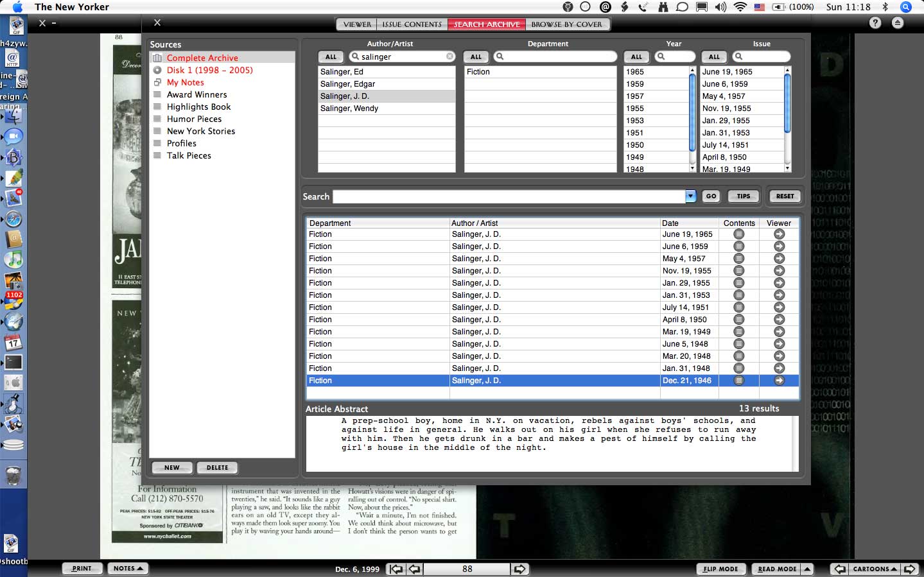Open contents for Jan. 31, 1953 result
Image resolution: width=924 pixels, height=577 pixels.
tap(738, 295)
